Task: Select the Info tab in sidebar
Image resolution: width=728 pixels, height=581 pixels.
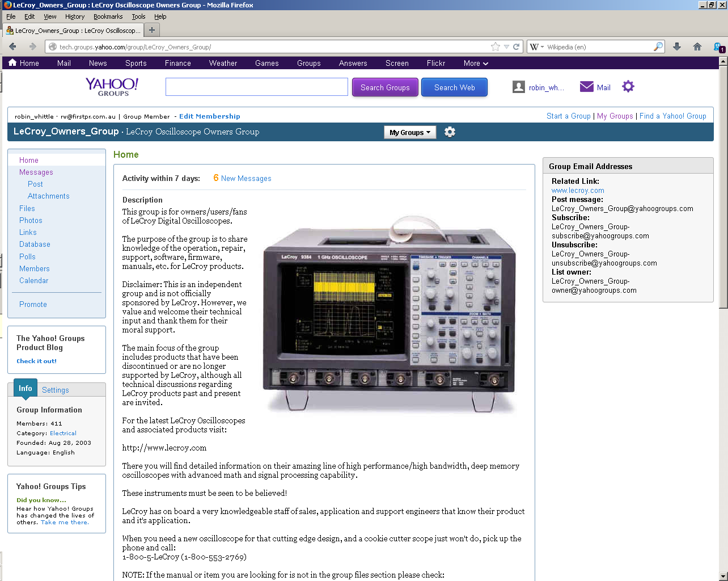Action: tap(25, 388)
